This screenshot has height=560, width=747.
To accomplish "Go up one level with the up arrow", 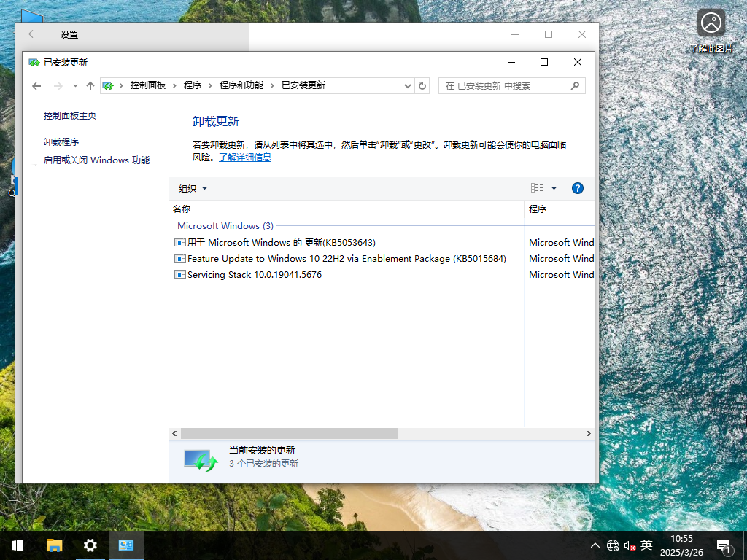I will tap(90, 85).
